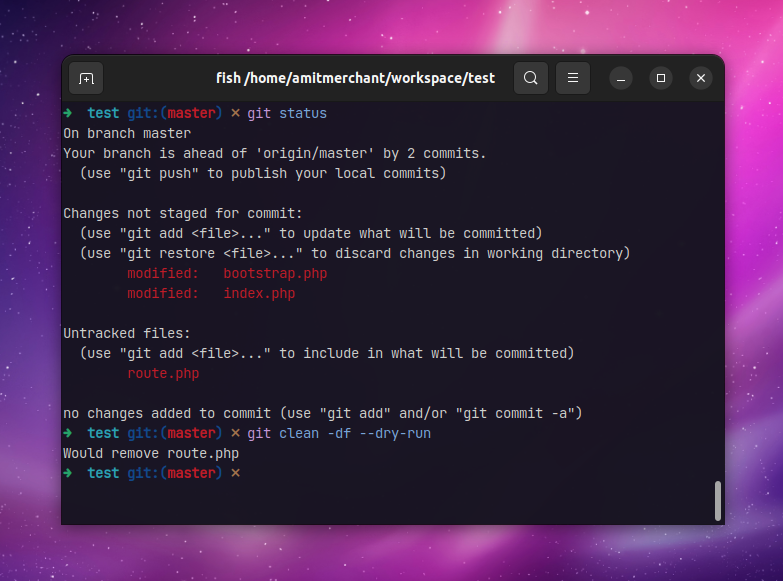Click the window title showing workspace/test path

point(355,78)
